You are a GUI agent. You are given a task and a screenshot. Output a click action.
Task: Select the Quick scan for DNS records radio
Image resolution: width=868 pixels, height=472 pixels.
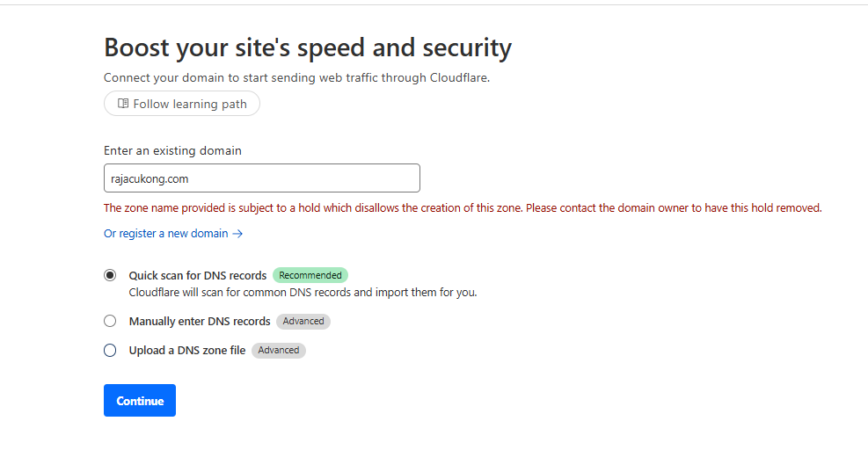coord(110,276)
